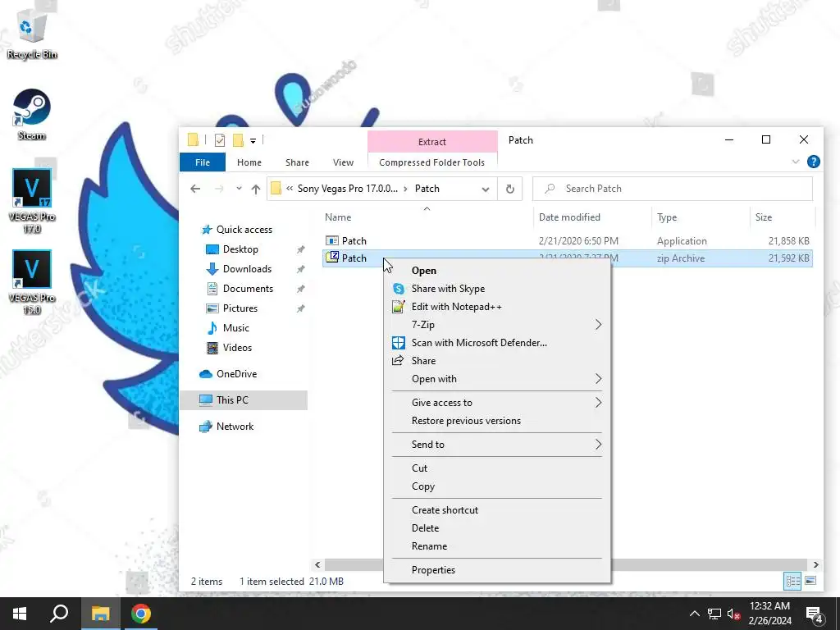Show hidden system tray icons chevron
This screenshot has height=630, width=840.
pos(694,614)
